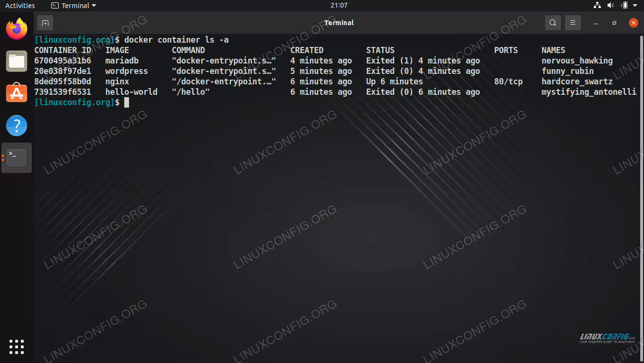Click the IMAGE column header
The height and width of the screenshot is (363, 644).
(117, 50)
